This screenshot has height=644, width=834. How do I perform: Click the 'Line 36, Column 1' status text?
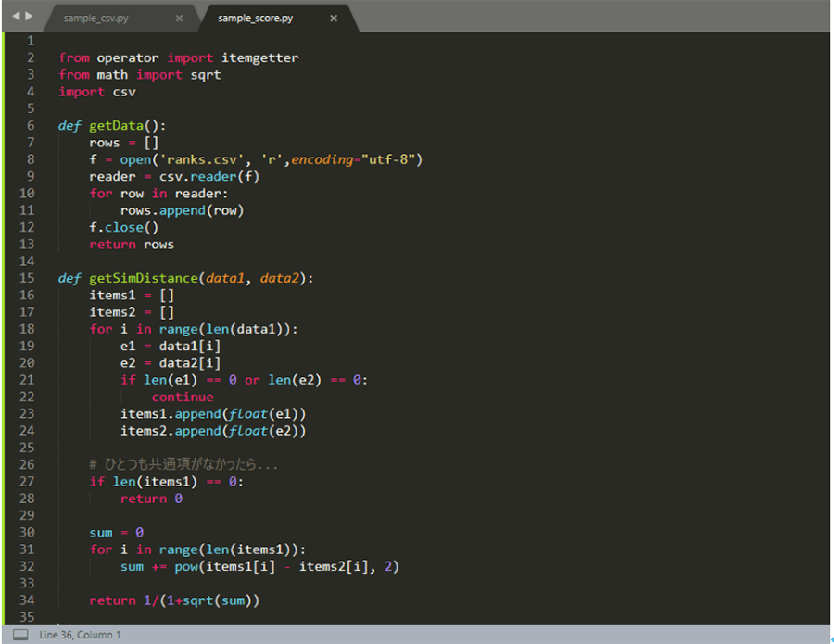80,635
